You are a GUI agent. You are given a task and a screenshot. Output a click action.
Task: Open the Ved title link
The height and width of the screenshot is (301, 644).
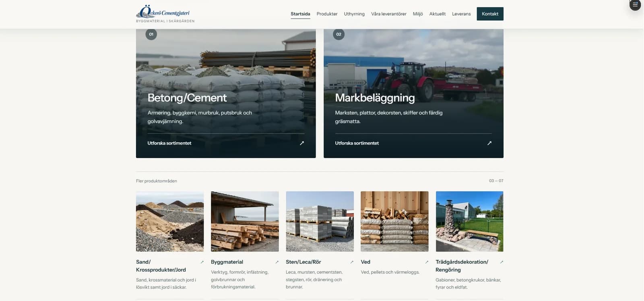[365, 262]
